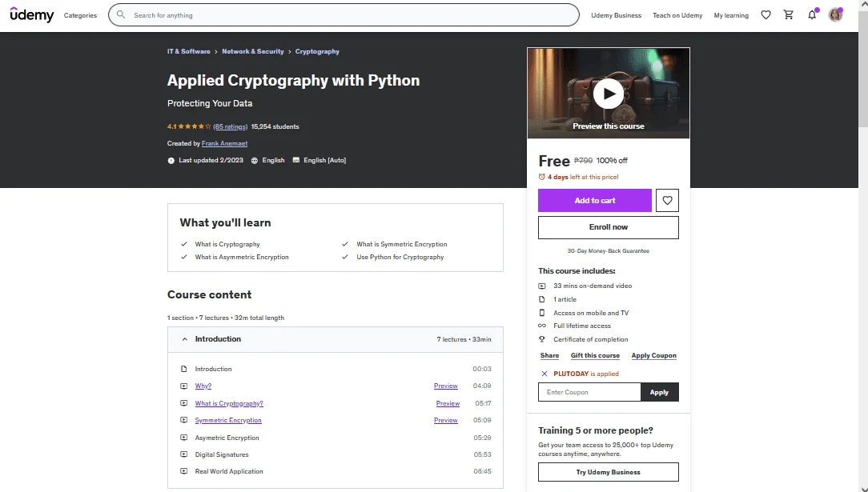868x492 pixels.
Task: Click the coupon Apply button
Action: [x=659, y=392]
